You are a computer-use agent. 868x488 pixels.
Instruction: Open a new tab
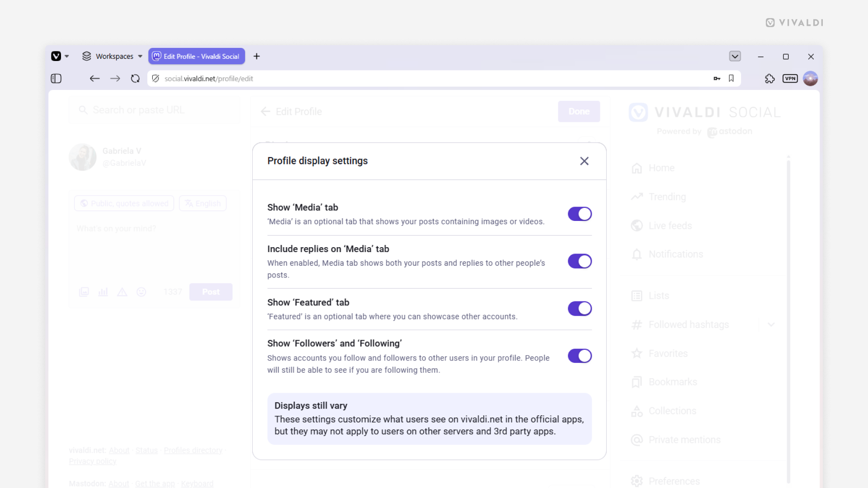(257, 56)
